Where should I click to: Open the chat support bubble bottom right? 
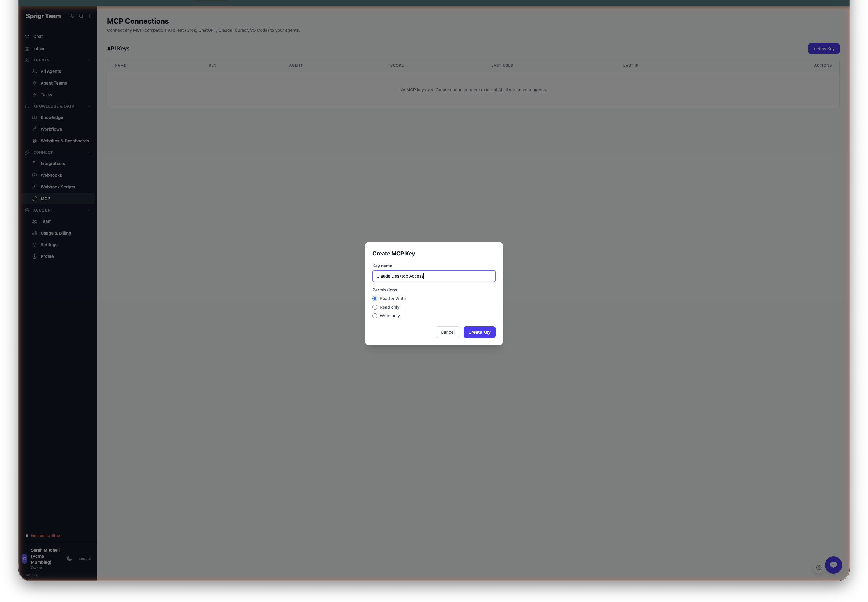833,565
